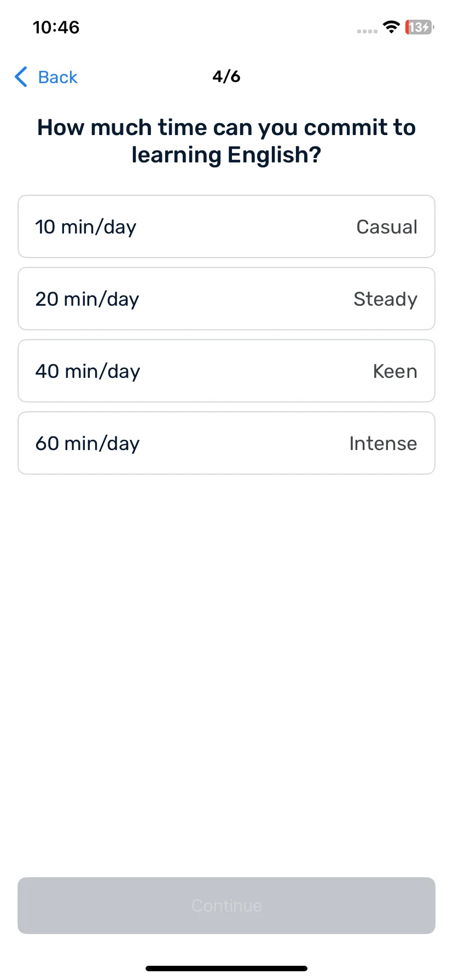This screenshot has height=980, width=453.
Task: Select the 10 min/day option
Action: pos(226,226)
